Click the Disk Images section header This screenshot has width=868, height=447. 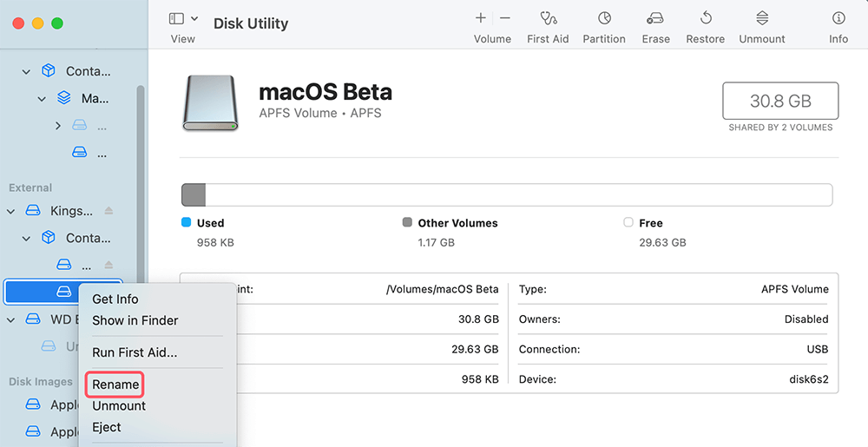coord(41,382)
